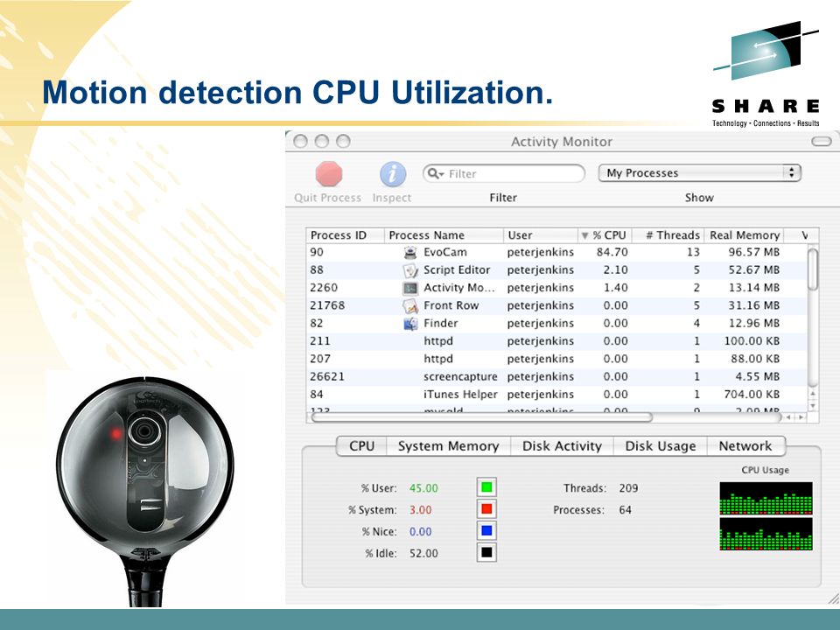Click the blue % Nice color swatch
This screenshot has height=630, width=840.
pos(486,531)
